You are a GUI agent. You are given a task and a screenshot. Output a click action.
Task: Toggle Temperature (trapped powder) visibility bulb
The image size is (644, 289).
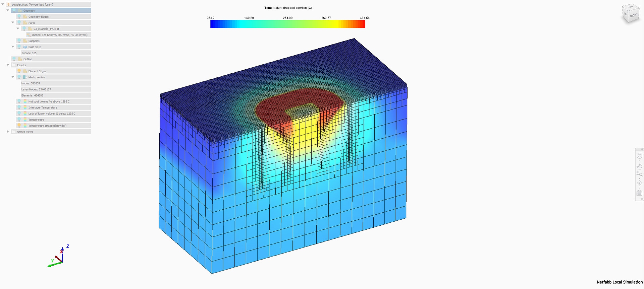click(19, 126)
